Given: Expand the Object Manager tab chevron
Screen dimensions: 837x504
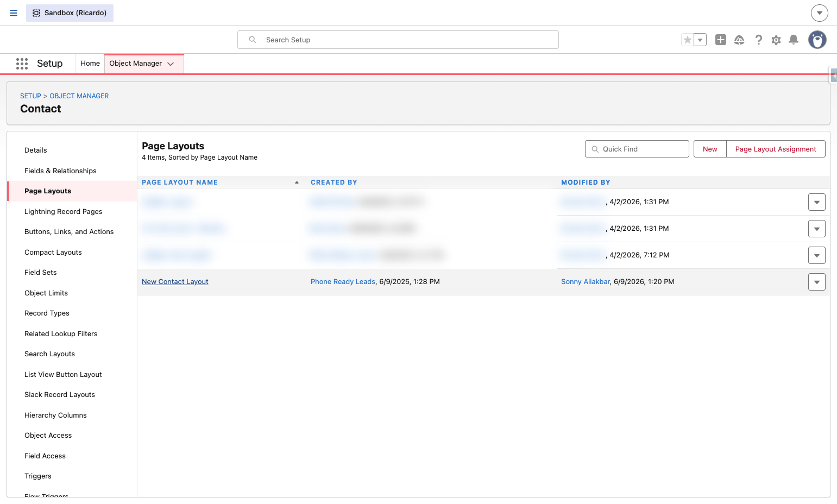Looking at the screenshot, I should click(x=171, y=64).
